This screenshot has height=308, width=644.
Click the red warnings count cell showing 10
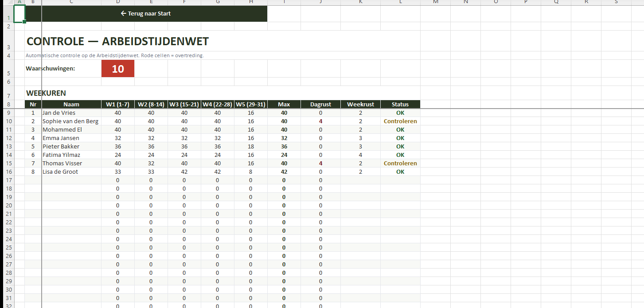(x=117, y=69)
